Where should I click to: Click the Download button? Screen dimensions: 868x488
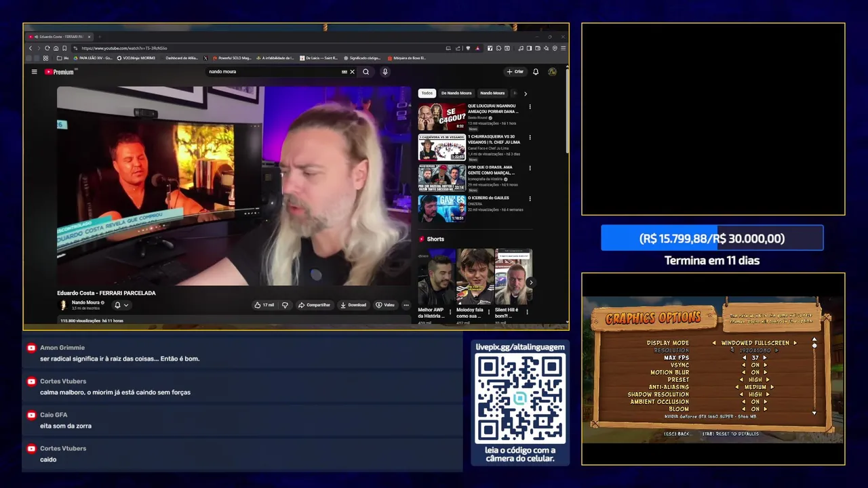353,305
